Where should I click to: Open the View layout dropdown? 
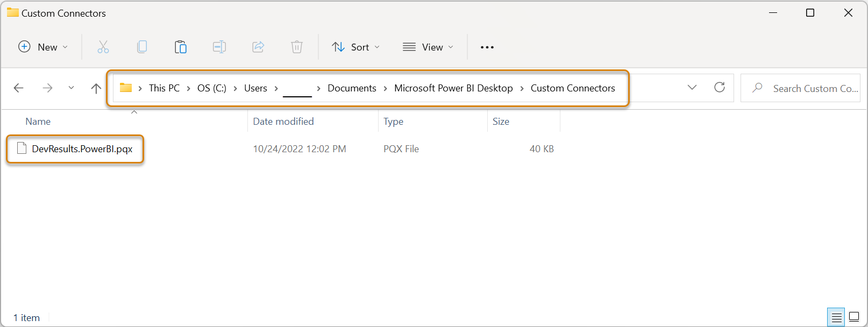(428, 47)
